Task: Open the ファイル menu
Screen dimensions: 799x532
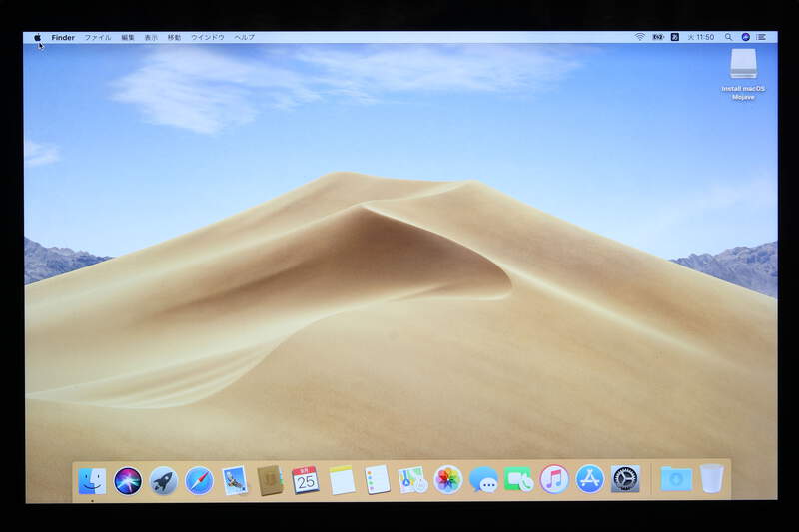Action: point(97,37)
